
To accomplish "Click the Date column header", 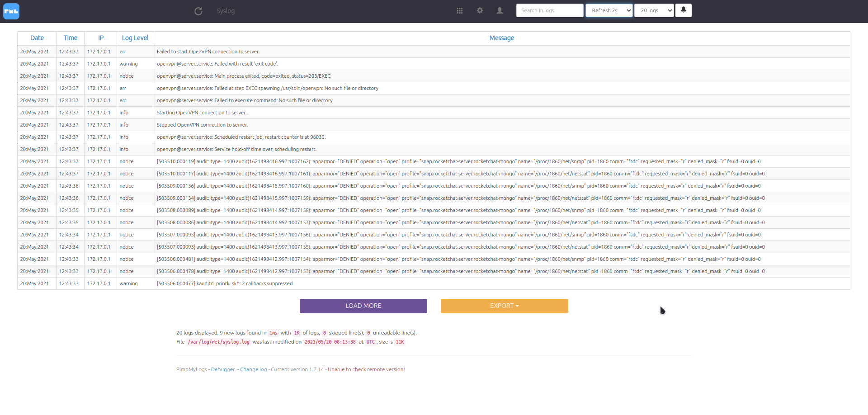I will pyautogui.click(x=37, y=38).
